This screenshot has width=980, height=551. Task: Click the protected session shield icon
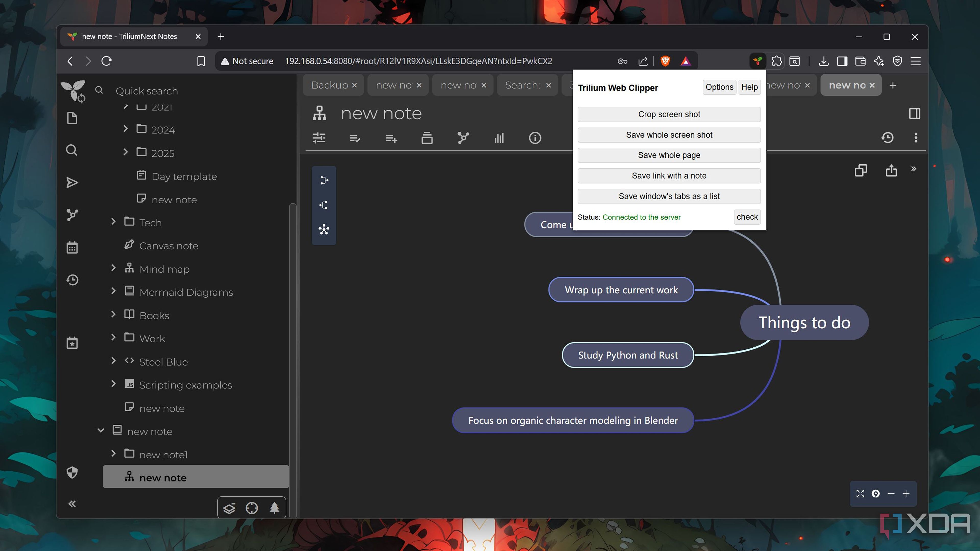pos(72,473)
